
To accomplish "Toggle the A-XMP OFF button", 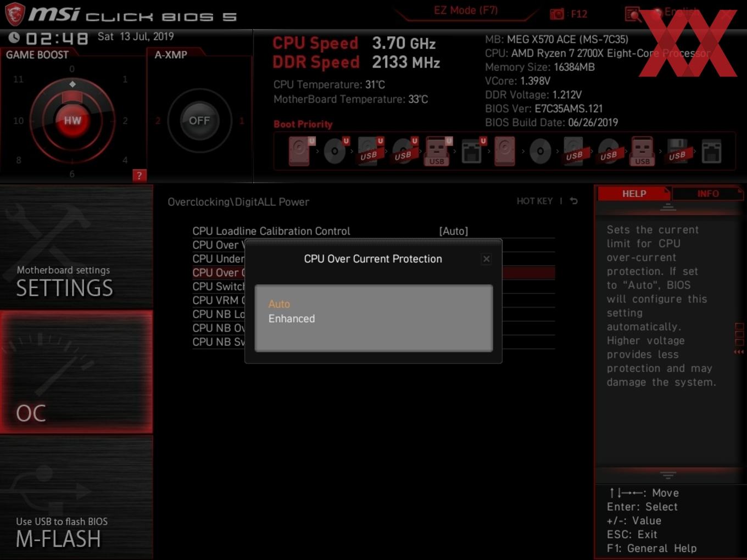I will tap(199, 120).
